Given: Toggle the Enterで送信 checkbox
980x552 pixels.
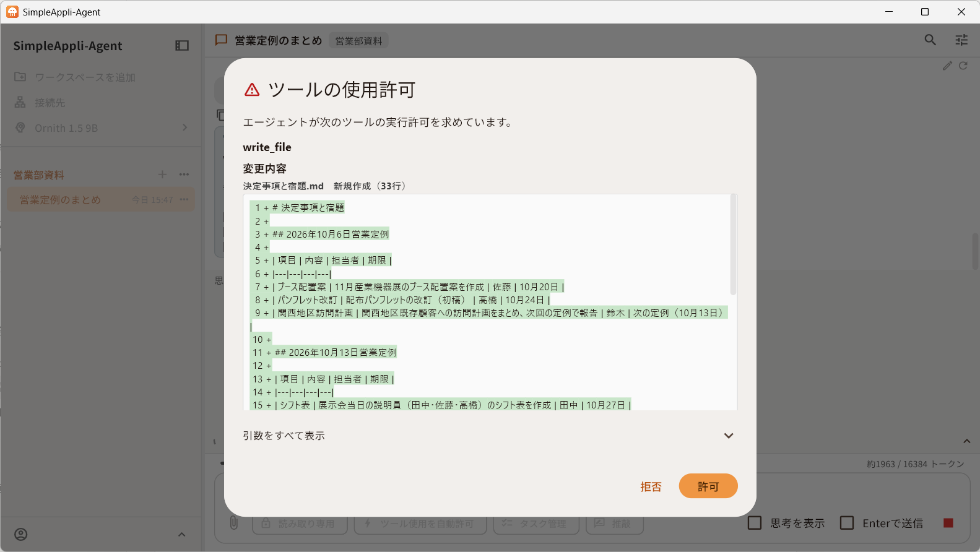Looking at the screenshot, I should [x=847, y=523].
